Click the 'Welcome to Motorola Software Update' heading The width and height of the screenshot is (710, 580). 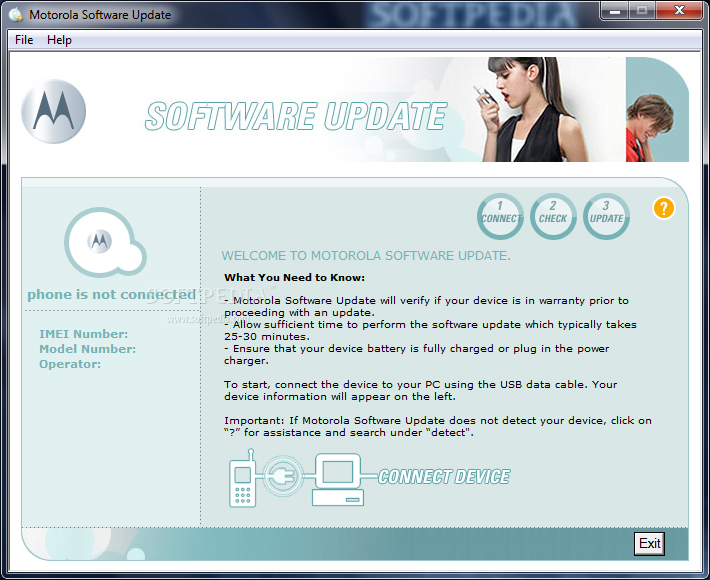(x=366, y=256)
